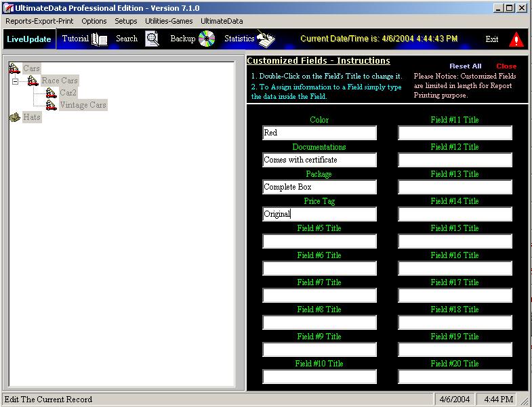Click the Vintage Cars tree icon
The height and width of the screenshot is (407, 532).
click(51, 105)
